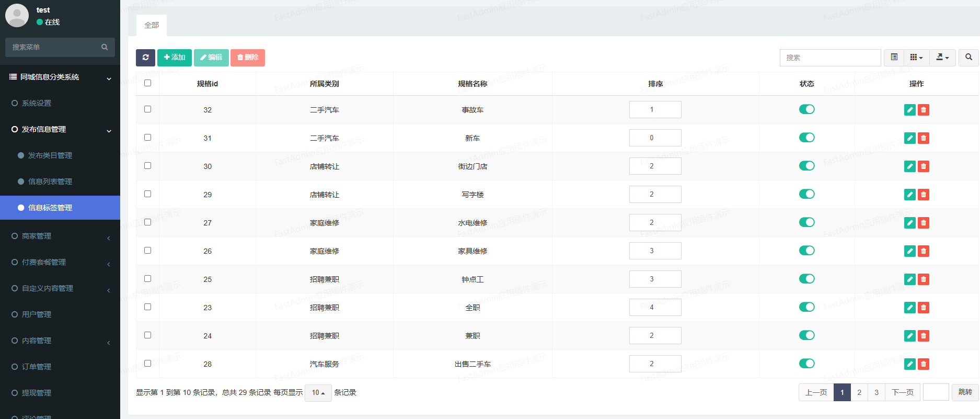
Task: Check the checkbox for row id 30
Action: 148,166
